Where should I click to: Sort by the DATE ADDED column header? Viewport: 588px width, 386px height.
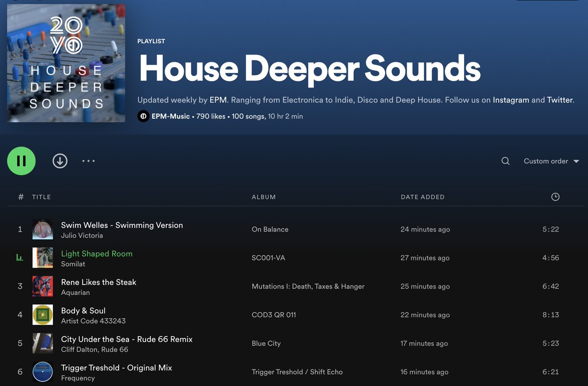[x=422, y=197]
